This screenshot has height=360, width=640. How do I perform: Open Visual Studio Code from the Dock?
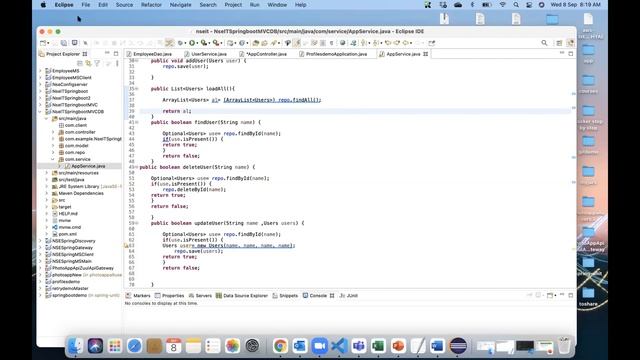point(339,346)
